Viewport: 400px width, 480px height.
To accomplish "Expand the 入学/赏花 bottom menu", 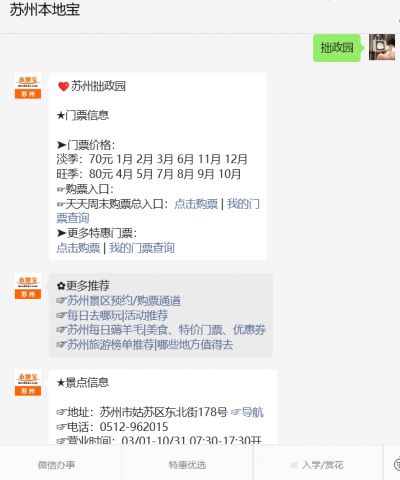I will 318,465.
